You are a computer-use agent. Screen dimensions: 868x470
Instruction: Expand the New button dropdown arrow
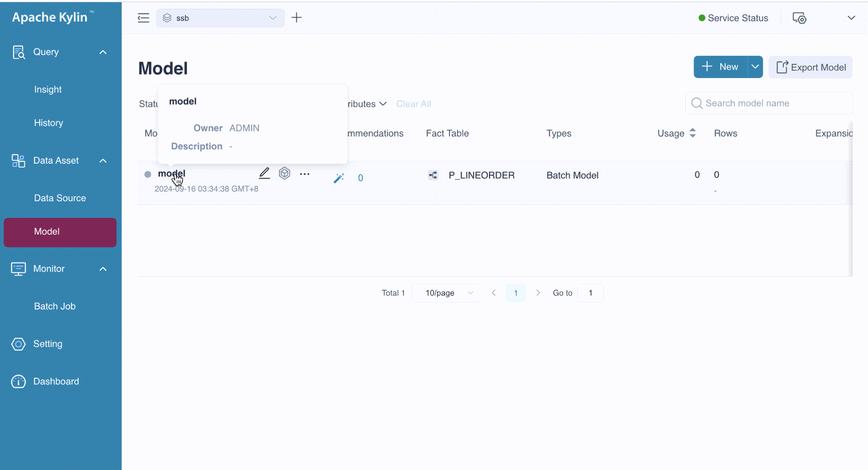click(755, 67)
